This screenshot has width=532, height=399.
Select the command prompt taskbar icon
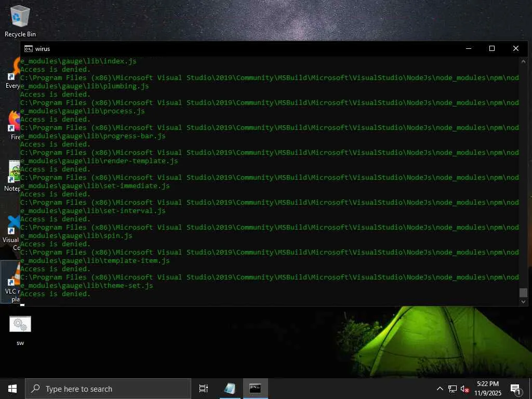[x=255, y=389]
